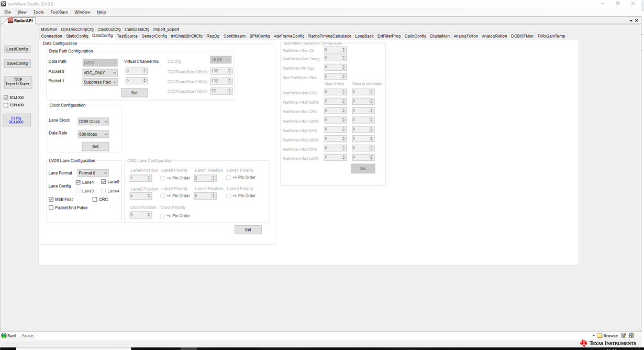
Task: Click Set below CSI2 Lane Configuration
Action: click(x=248, y=229)
